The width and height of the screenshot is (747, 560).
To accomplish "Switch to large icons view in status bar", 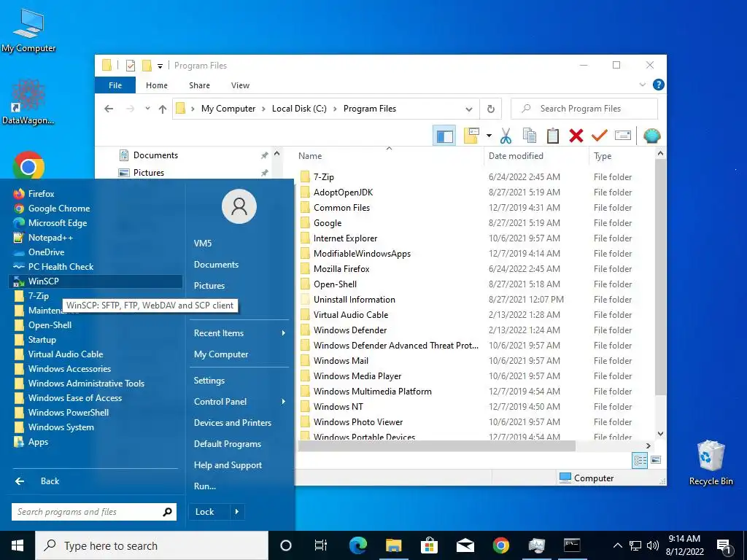I will (x=656, y=460).
